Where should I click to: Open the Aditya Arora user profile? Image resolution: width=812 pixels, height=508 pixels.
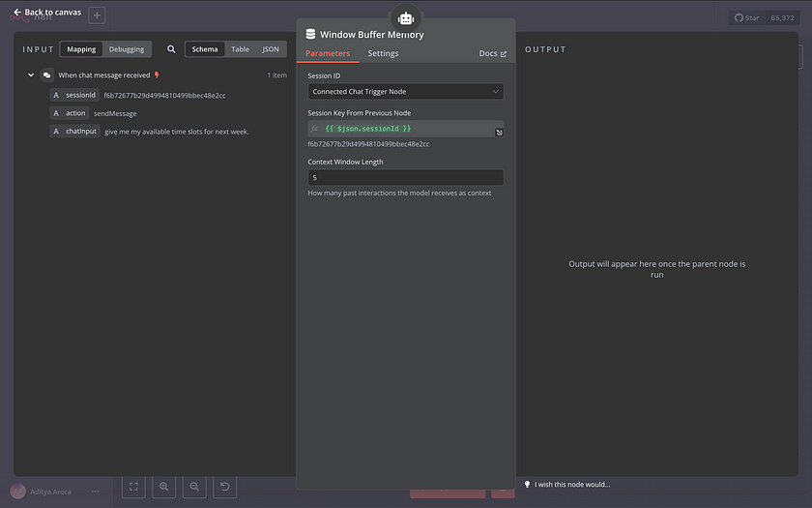point(50,492)
